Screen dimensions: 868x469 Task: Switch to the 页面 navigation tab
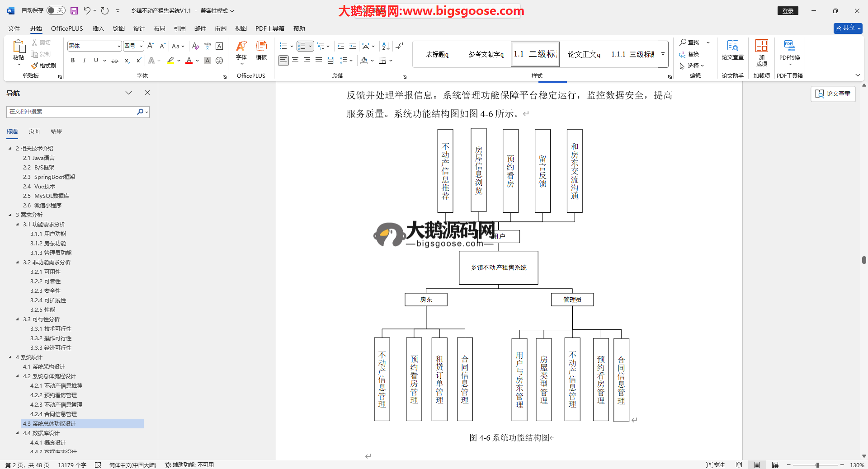34,131
